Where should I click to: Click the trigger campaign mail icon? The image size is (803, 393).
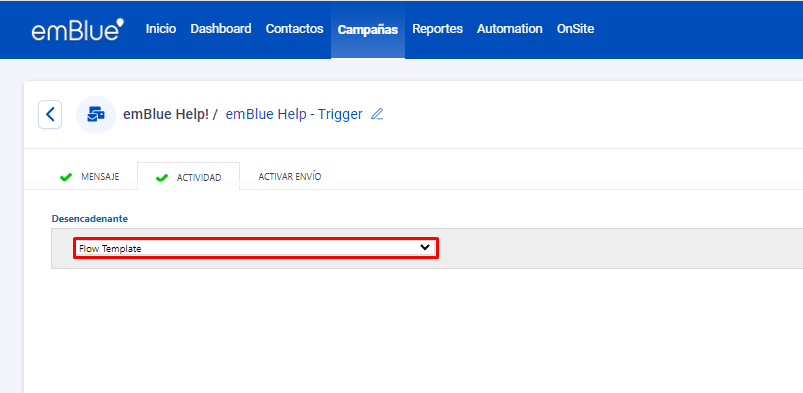pos(96,114)
